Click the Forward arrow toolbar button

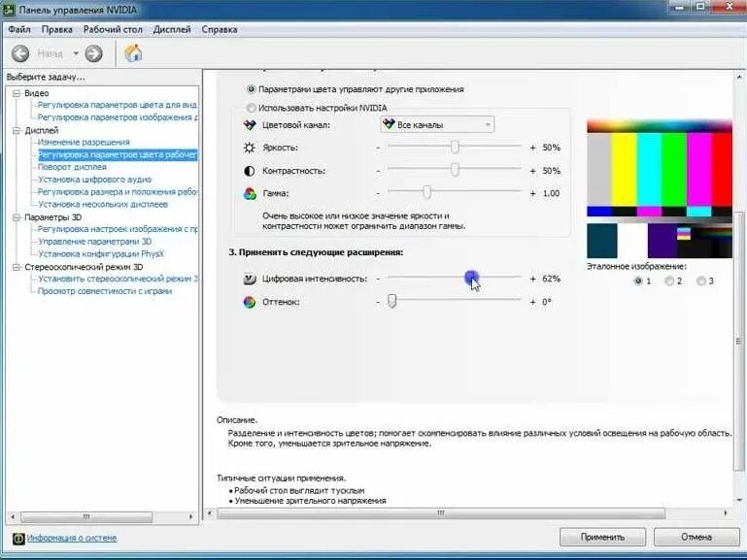point(93,53)
